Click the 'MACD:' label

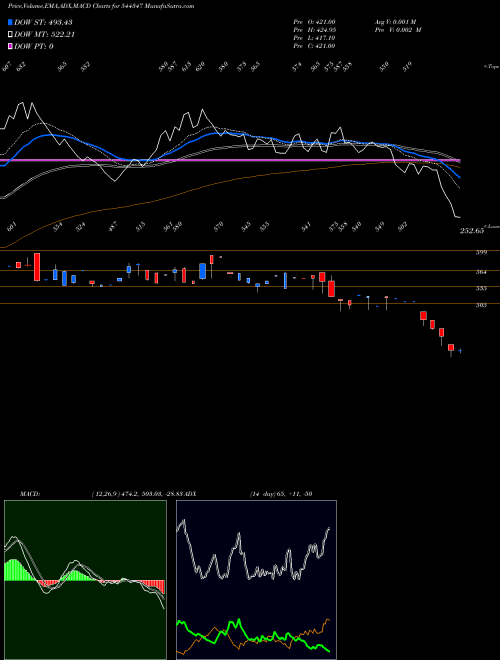pos(30,494)
